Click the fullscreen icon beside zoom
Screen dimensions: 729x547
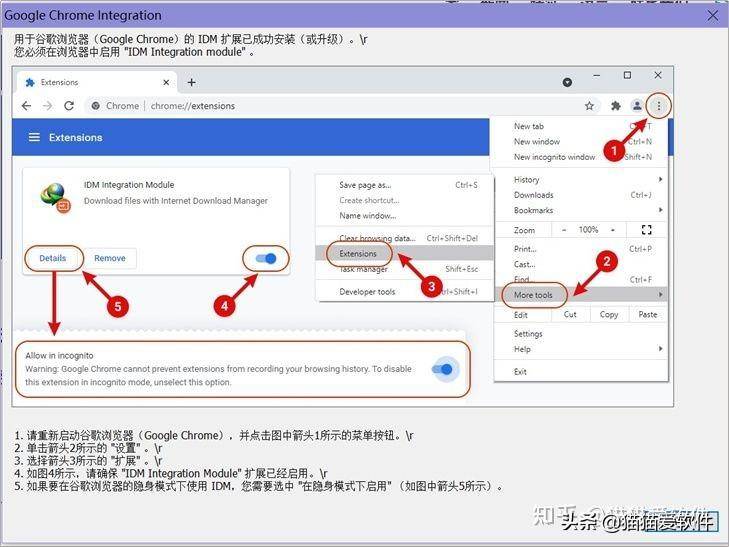tap(646, 230)
